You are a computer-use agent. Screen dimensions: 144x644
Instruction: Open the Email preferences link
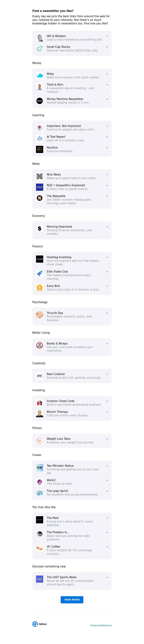tap(101, 625)
